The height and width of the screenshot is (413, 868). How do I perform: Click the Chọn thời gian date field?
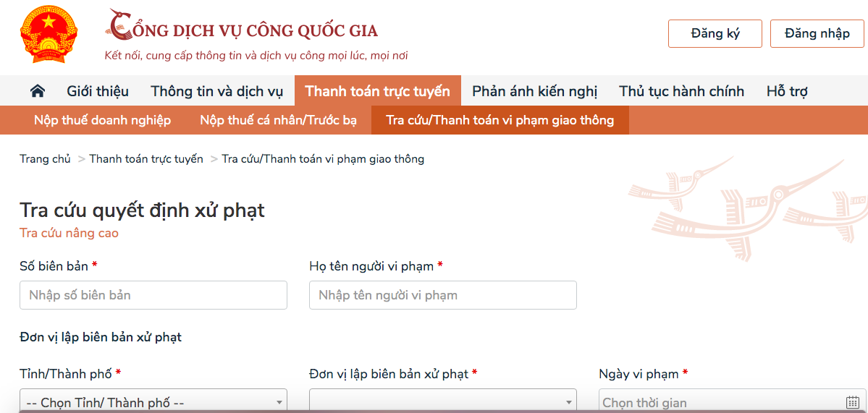pos(732,401)
